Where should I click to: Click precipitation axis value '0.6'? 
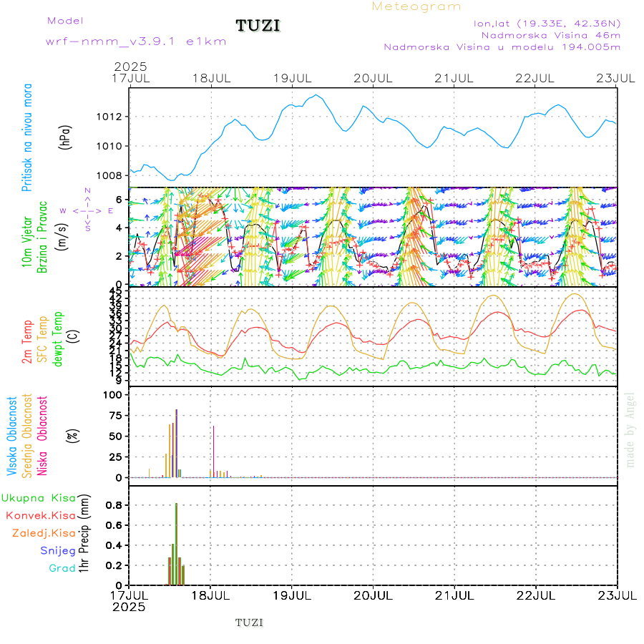click(x=114, y=525)
